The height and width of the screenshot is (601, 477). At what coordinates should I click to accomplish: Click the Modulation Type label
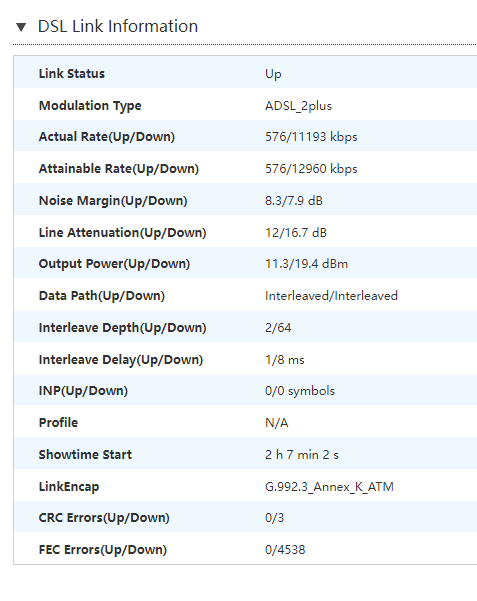click(x=90, y=105)
